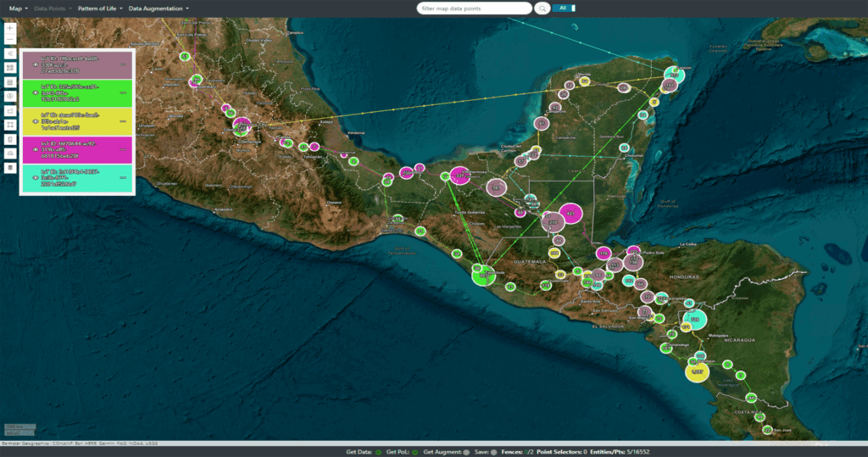Open the Data Points menu

point(53,8)
